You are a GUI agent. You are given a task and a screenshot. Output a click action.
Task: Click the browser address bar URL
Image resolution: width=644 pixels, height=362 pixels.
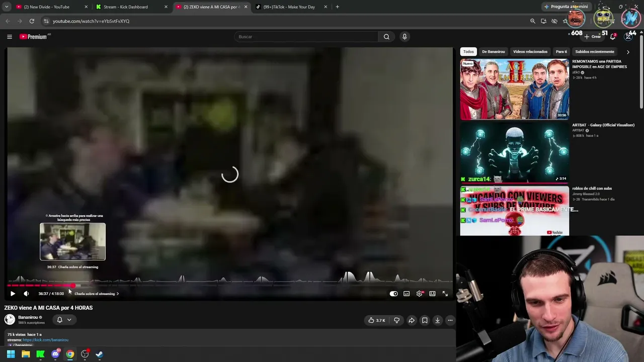[x=91, y=21]
